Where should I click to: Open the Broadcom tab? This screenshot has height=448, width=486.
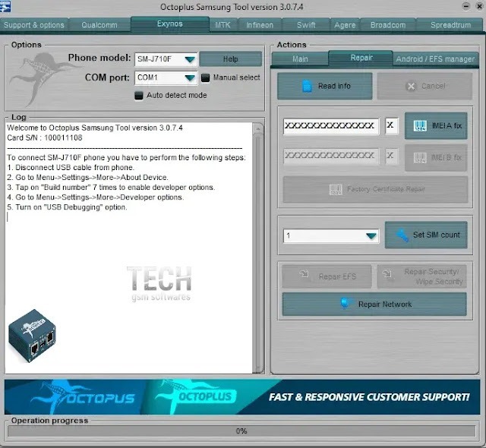388,25
